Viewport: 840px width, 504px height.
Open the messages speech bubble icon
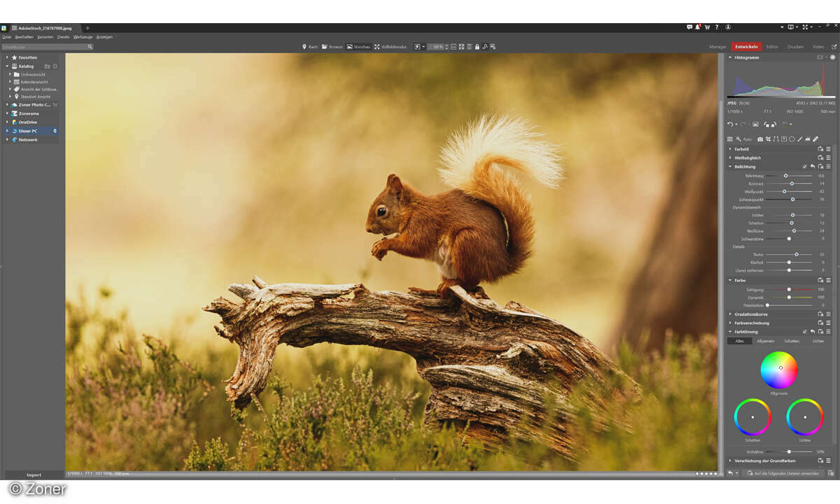(x=689, y=27)
